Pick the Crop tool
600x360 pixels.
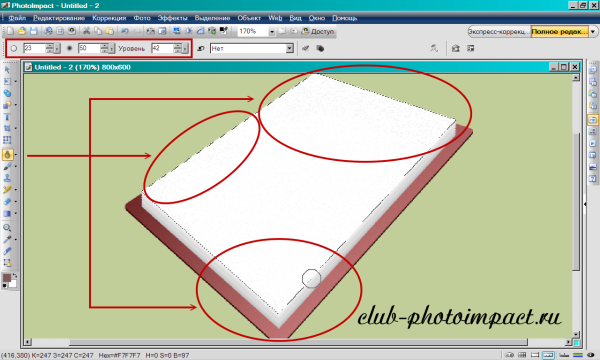(x=7, y=129)
